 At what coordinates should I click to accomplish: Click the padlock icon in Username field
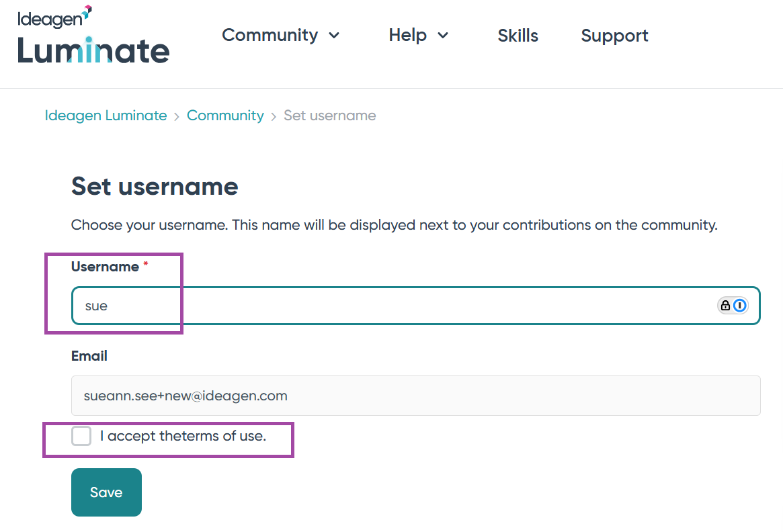725,306
